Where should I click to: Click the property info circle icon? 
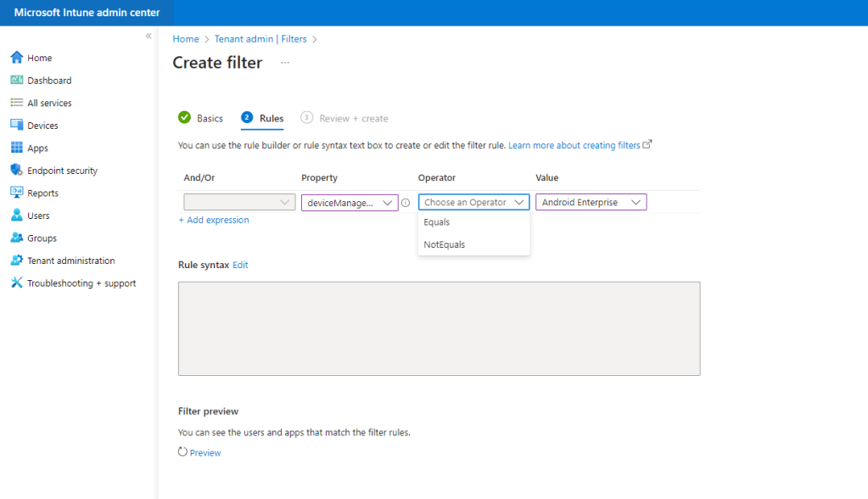(406, 203)
